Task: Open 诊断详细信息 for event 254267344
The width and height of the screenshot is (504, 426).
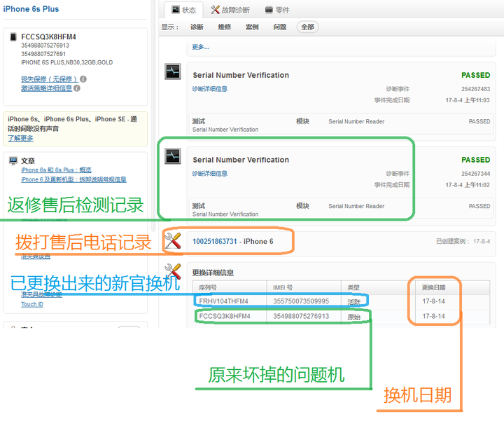Action: pos(209,174)
